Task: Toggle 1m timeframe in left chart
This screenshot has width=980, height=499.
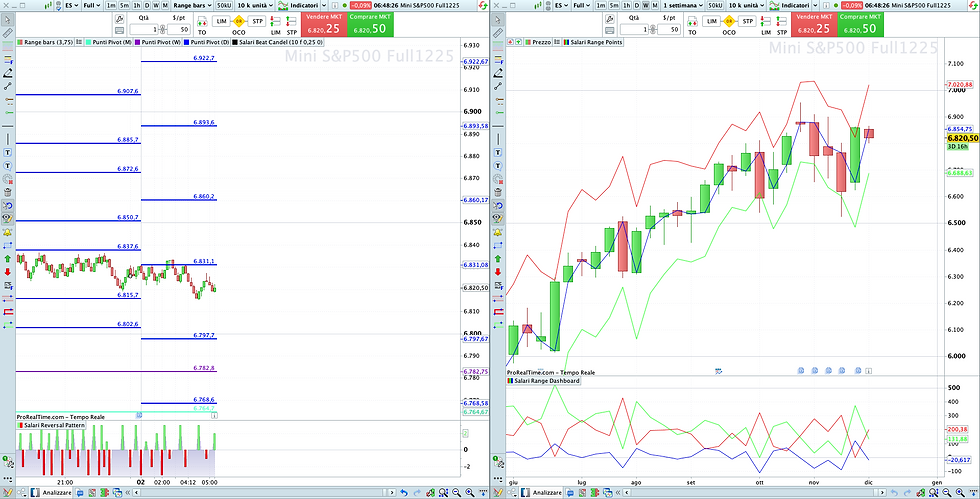Action: (111, 5)
